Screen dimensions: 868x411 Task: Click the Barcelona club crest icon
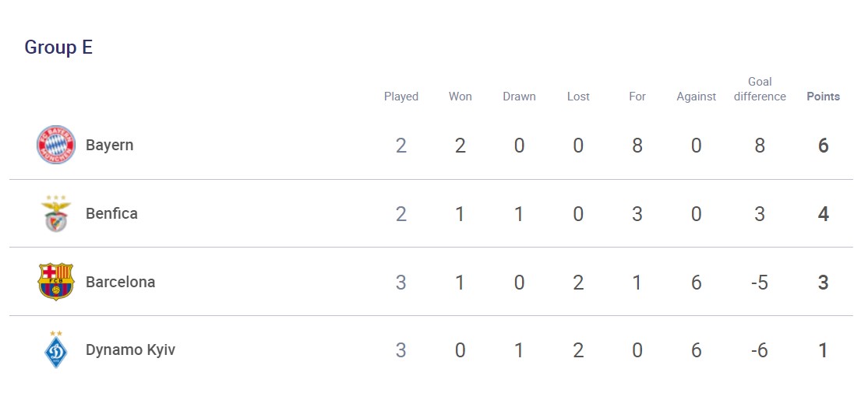click(56, 282)
